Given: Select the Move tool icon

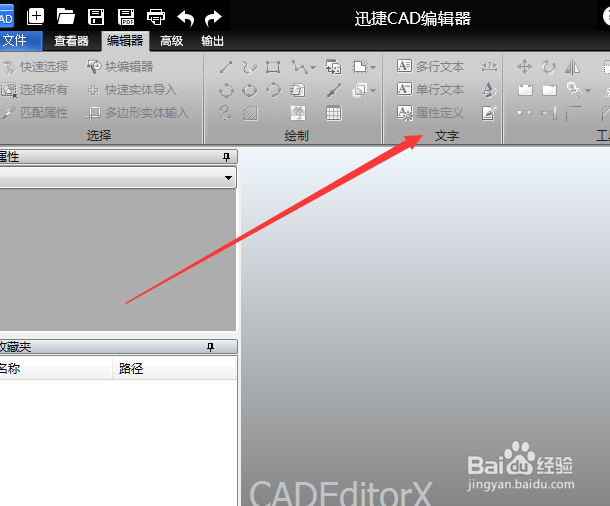Looking at the screenshot, I should click(x=524, y=67).
